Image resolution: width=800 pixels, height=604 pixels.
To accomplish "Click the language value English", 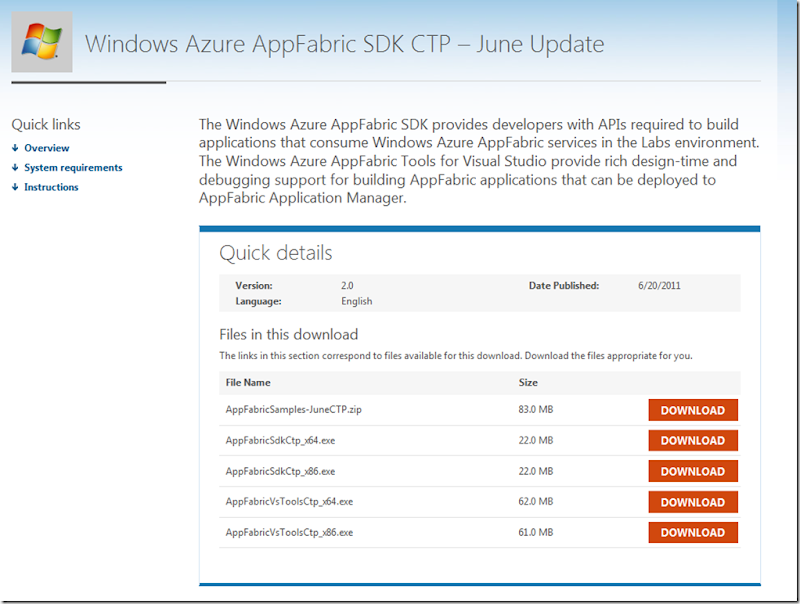I will (357, 301).
